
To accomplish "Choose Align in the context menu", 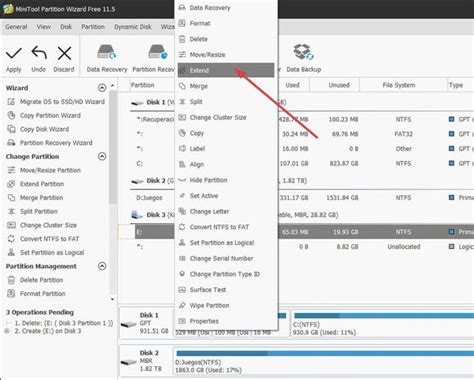I will pyautogui.click(x=226, y=164).
